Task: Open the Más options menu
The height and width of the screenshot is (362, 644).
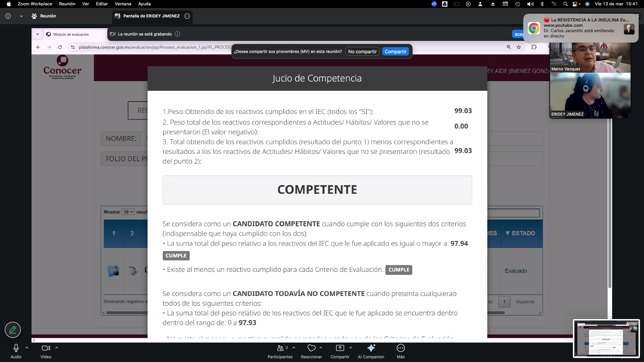Action: pyautogui.click(x=400, y=348)
